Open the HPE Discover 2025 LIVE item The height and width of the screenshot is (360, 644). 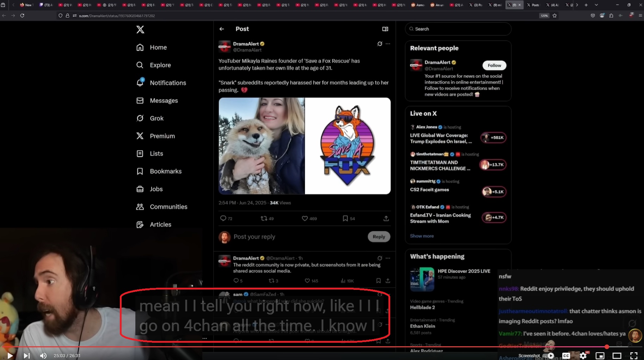pyautogui.click(x=458, y=279)
